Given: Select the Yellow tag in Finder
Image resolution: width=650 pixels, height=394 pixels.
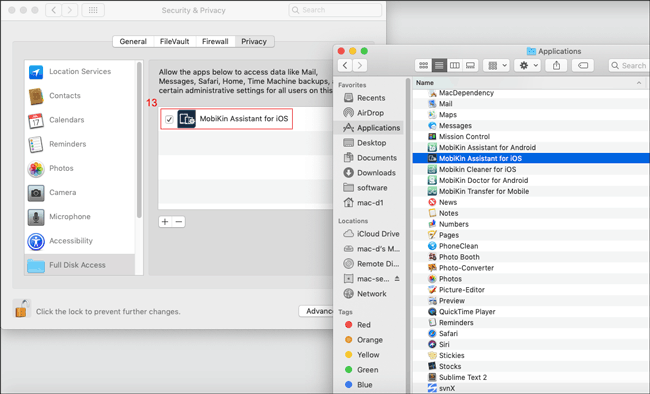Looking at the screenshot, I should point(363,355).
